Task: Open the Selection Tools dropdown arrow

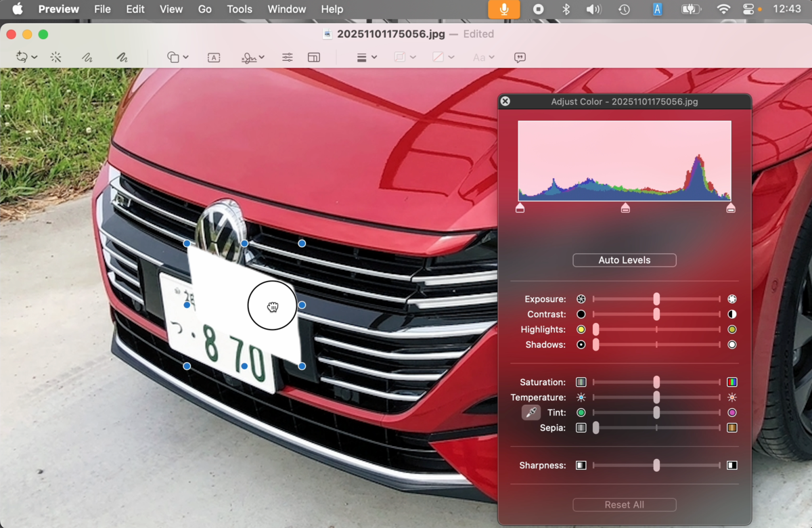Action: [35, 58]
